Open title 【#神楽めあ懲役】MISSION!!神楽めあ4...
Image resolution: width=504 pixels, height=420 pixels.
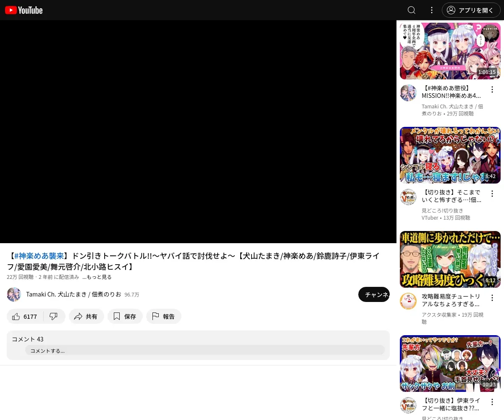pos(452,92)
